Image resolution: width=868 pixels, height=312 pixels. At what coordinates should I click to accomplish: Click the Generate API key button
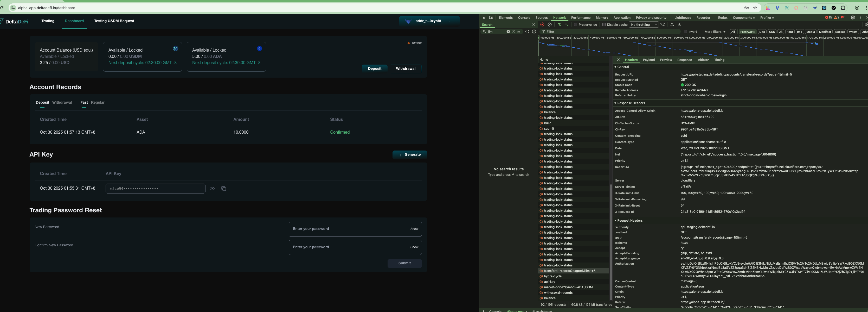409,154
